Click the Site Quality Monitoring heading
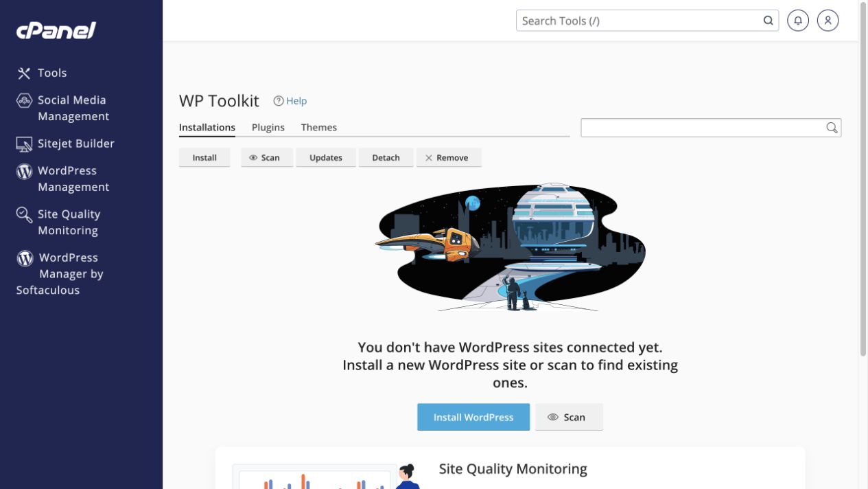Viewport: 868px width, 489px height. coord(513,469)
